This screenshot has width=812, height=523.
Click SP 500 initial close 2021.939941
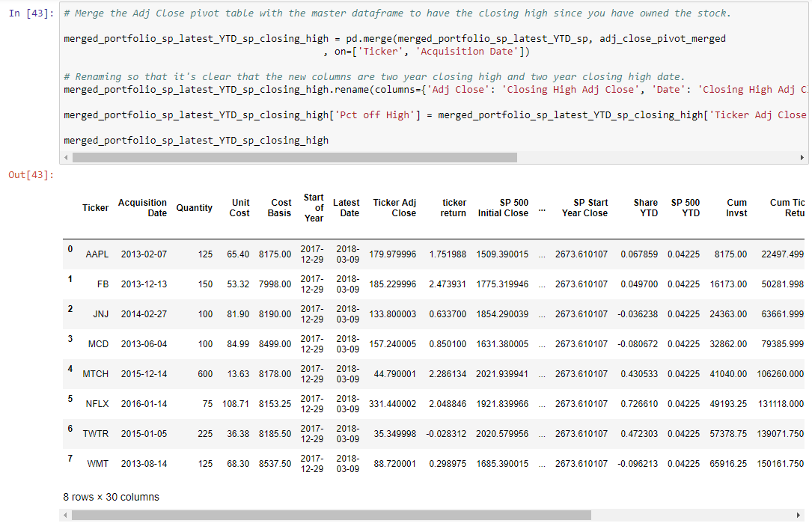pyautogui.click(x=502, y=374)
